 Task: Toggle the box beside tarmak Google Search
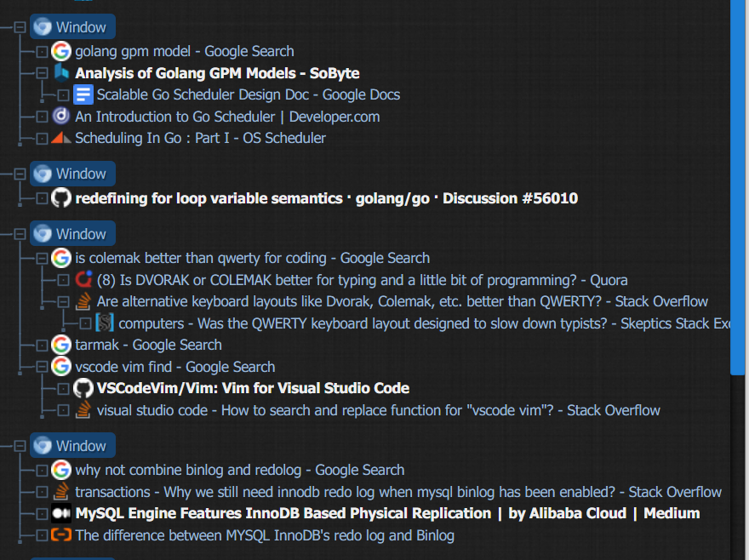tap(42, 345)
